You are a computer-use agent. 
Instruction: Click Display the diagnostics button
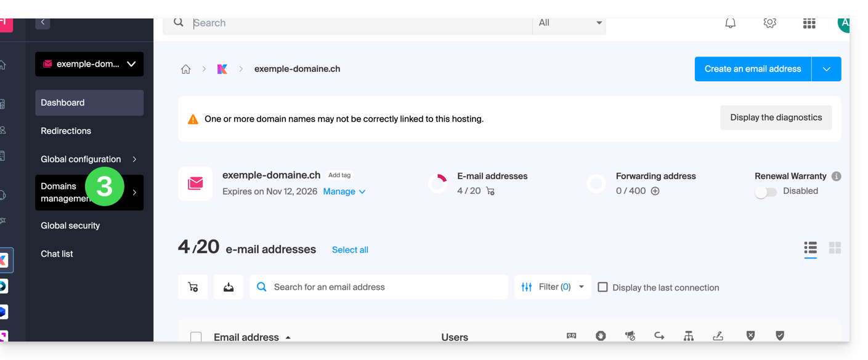(x=776, y=118)
